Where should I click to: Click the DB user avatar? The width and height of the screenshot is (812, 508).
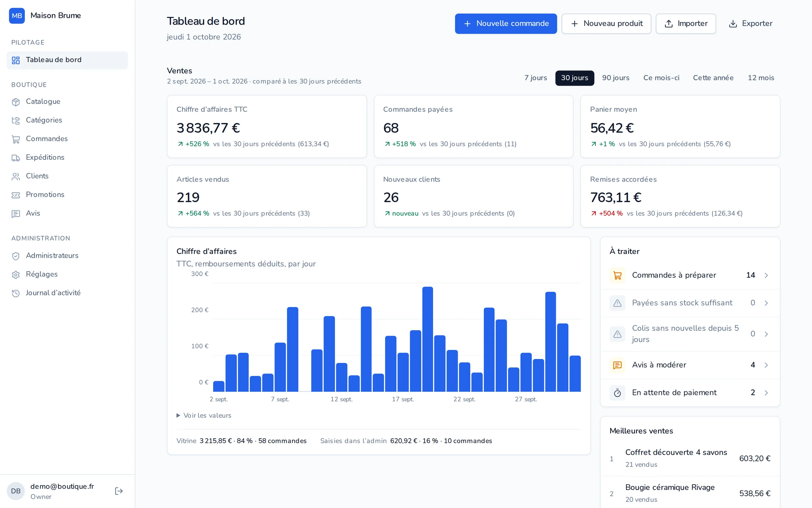pos(16,491)
